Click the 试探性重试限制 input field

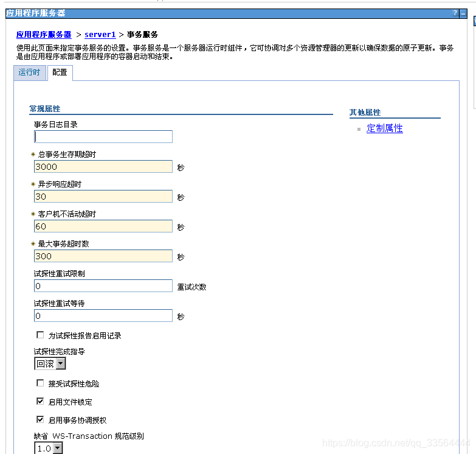click(x=103, y=285)
